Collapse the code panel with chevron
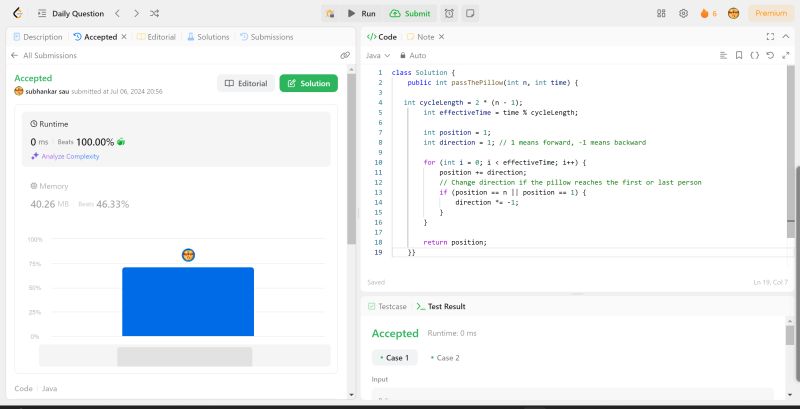Viewport: 800px width, 409px height. [786, 37]
